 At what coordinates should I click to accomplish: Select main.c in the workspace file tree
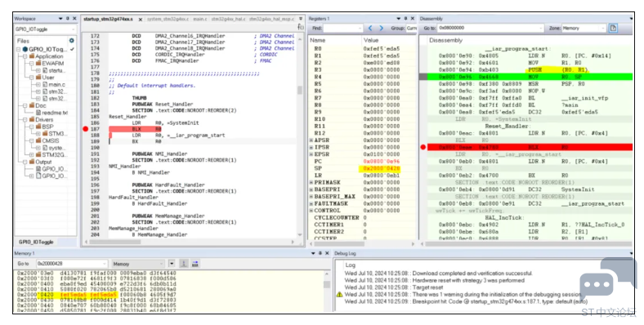[x=56, y=85]
